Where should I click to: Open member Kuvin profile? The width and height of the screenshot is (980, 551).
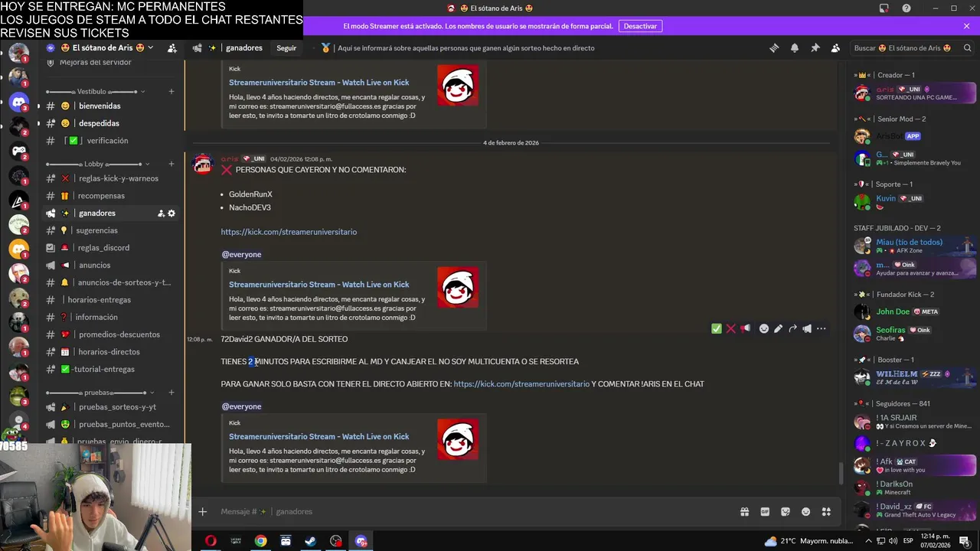[916, 202]
